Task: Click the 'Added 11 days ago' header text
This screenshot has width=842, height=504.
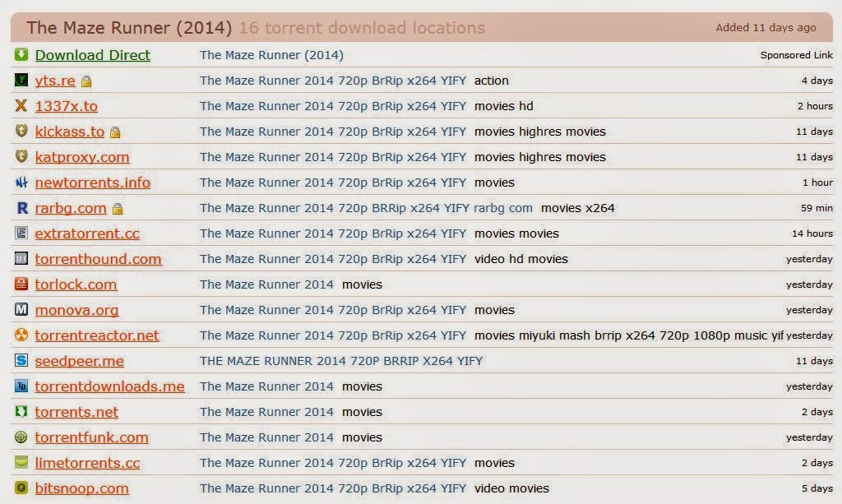Action: (766, 27)
